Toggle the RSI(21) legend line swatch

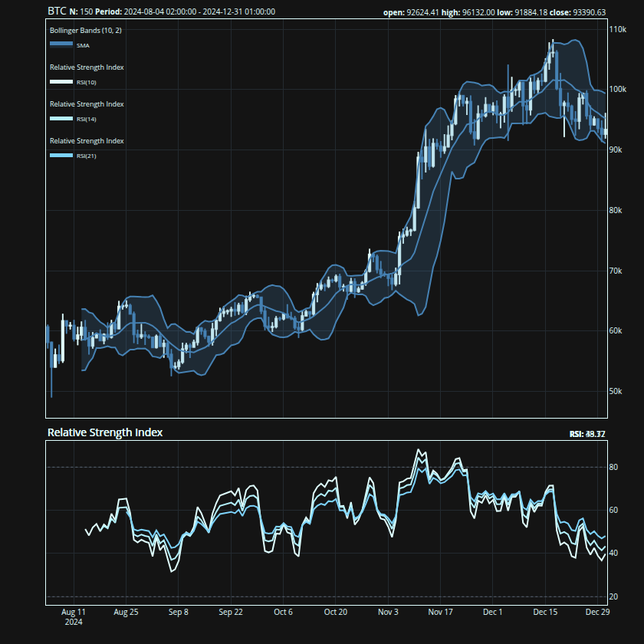click(61, 156)
